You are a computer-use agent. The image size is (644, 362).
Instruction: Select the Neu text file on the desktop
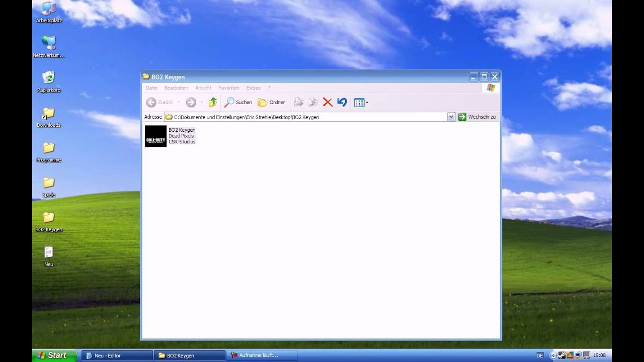coord(49,255)
